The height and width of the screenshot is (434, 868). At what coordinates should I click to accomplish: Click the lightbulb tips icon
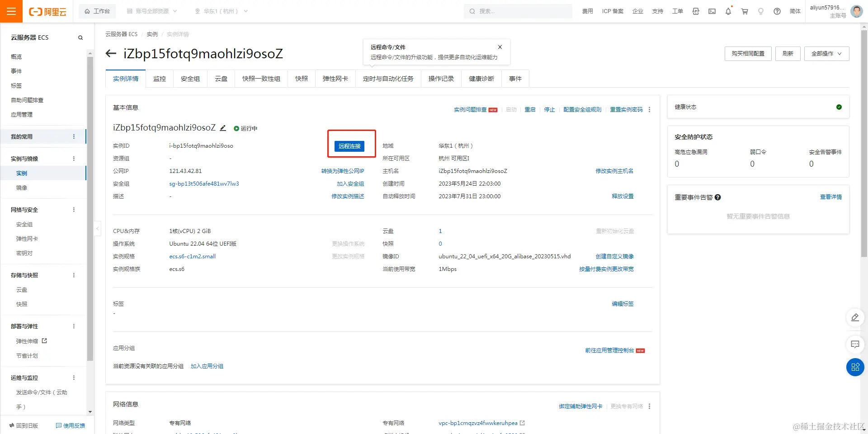click(x=761, y=11)
